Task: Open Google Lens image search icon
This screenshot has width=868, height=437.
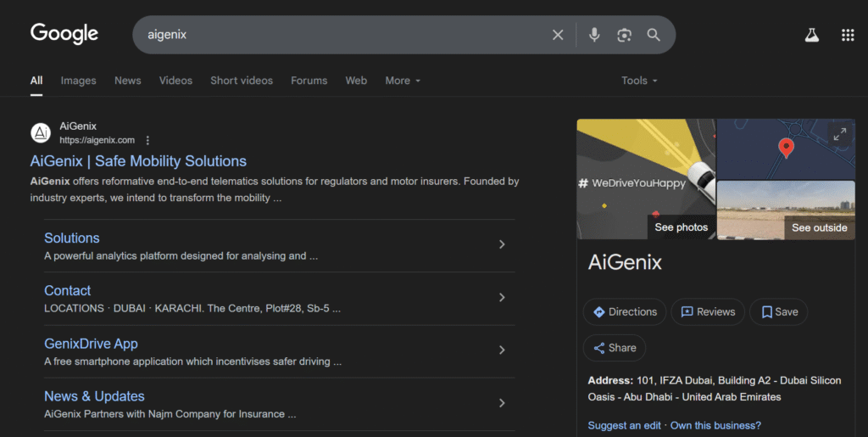Action: [x=624, y=35]
